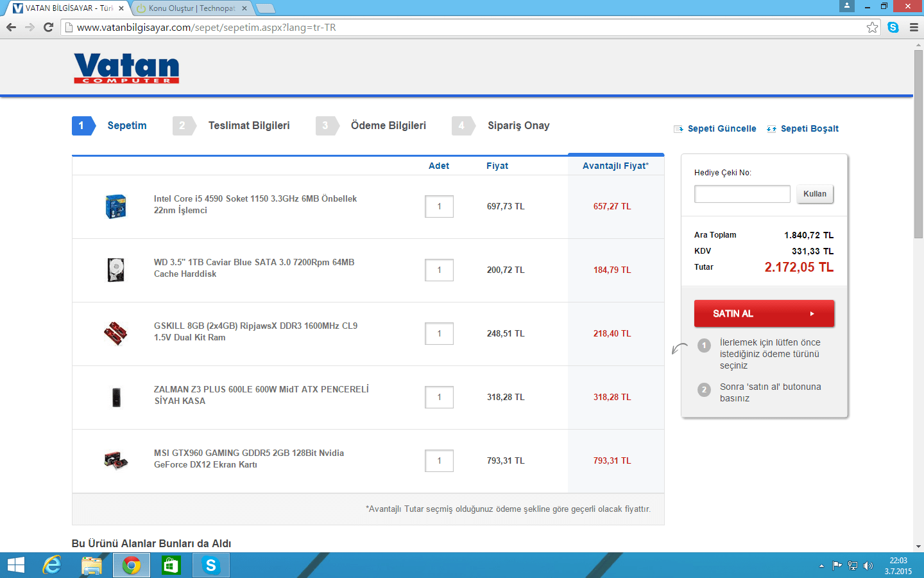The image size is (924, 578).
Task: Click the total amount 2.172,05 TL
Action: point(799,267)
